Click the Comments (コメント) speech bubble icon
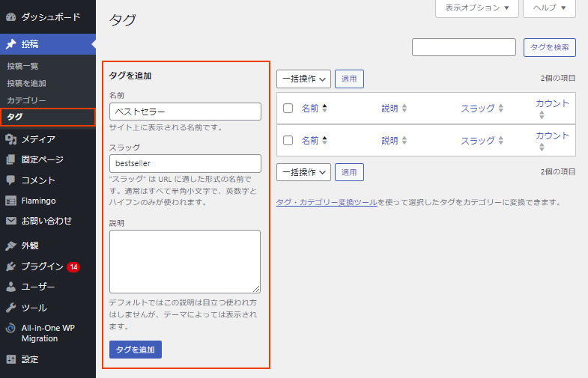This screenshot has height=378, width=588. 11,180
